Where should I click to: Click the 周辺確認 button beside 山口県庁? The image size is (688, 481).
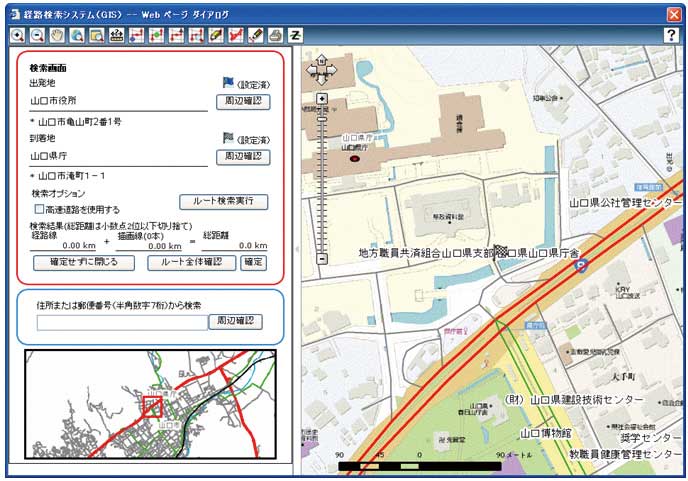(x=243, y=157)
